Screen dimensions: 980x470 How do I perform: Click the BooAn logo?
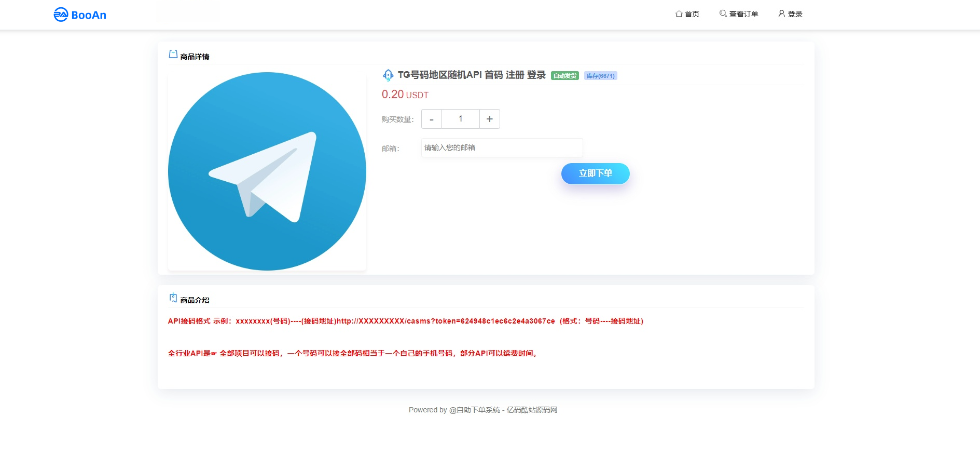[80, 15]
